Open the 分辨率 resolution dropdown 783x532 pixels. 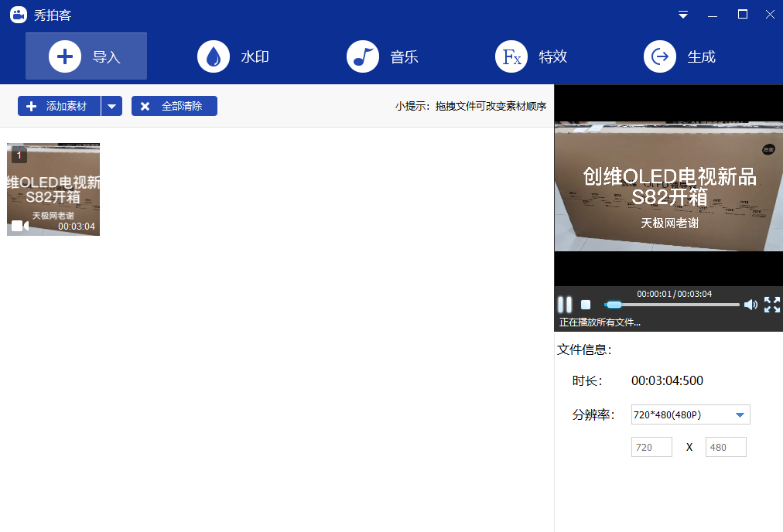point(691,414)
